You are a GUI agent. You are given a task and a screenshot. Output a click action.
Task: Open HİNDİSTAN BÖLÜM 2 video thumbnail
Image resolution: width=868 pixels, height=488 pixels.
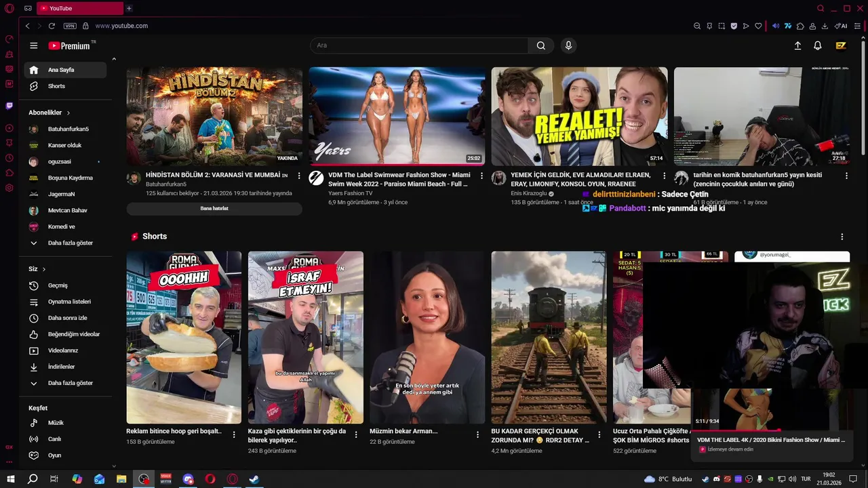click(x=214, y=117)
